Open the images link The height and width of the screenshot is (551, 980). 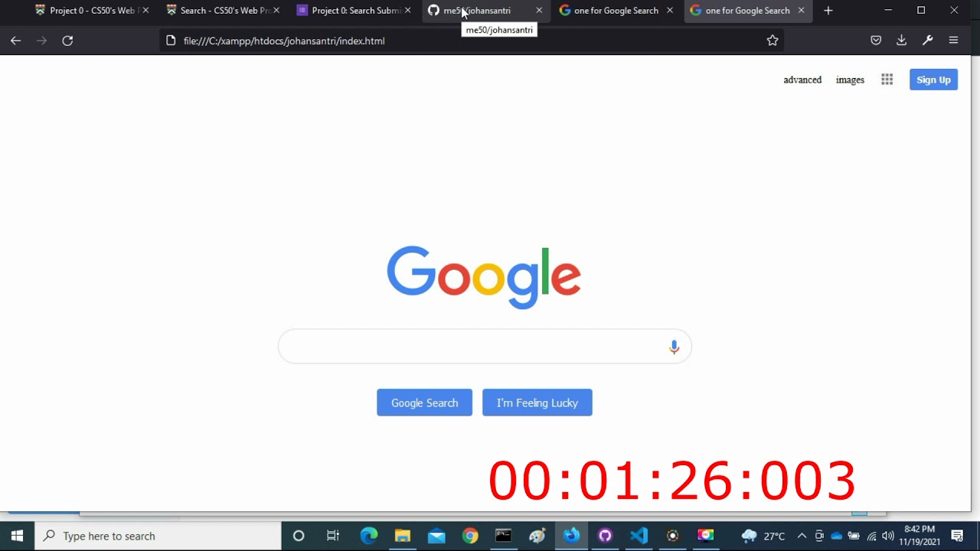coord(850,80)
